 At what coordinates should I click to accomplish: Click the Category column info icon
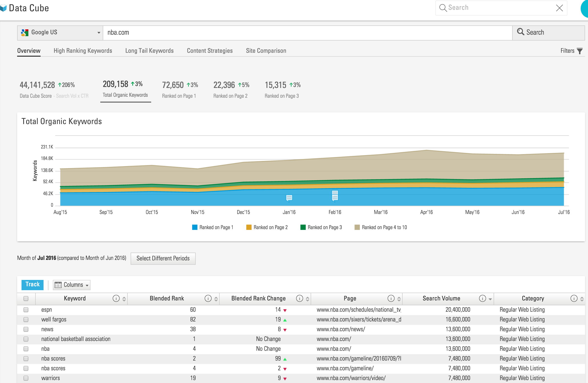tap(574, 298)
